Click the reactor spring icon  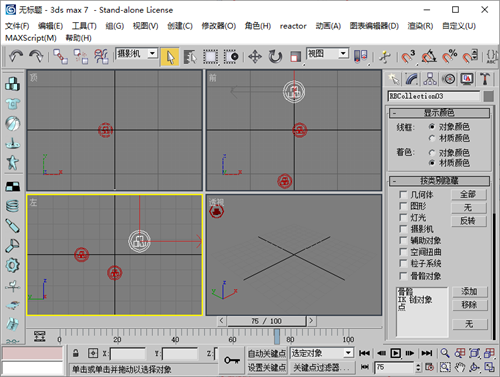click(13, 206)
